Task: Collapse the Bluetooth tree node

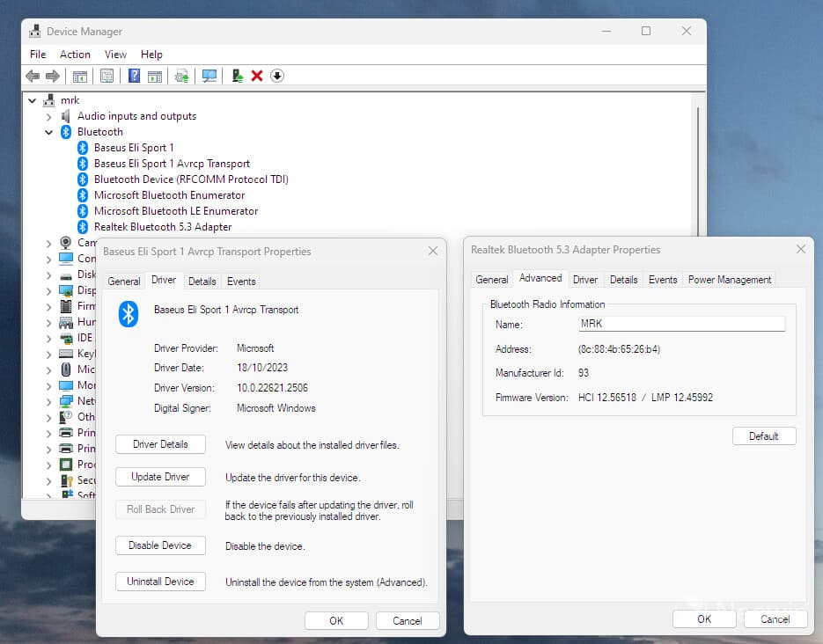Action: [x=49, y=132]
